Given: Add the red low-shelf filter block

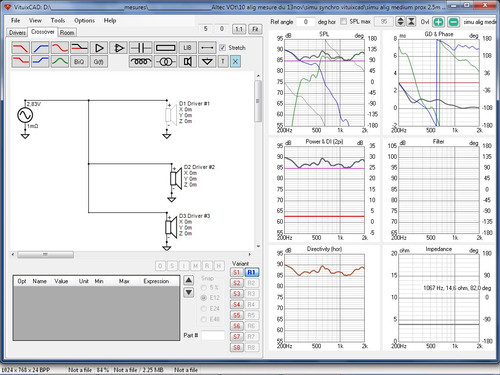Looking at the screenshot, I should 20,62.
